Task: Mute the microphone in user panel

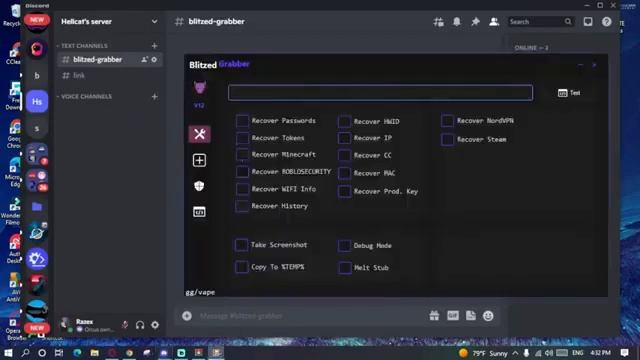Action: pos(125,325)
